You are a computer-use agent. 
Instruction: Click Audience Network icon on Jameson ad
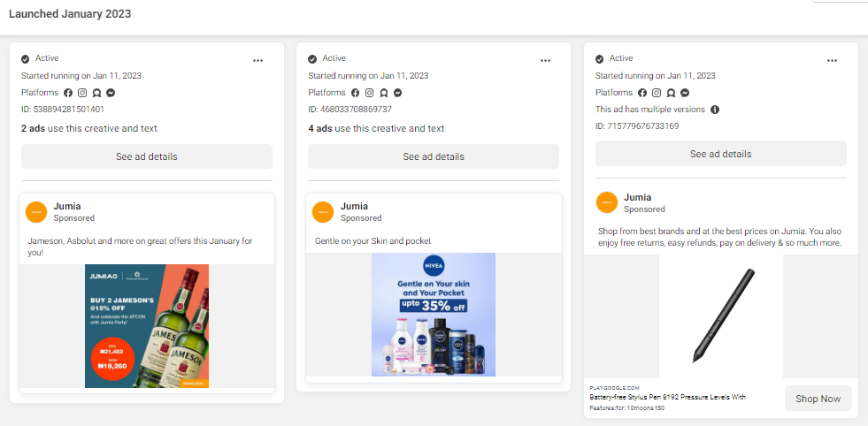(96, 93)
